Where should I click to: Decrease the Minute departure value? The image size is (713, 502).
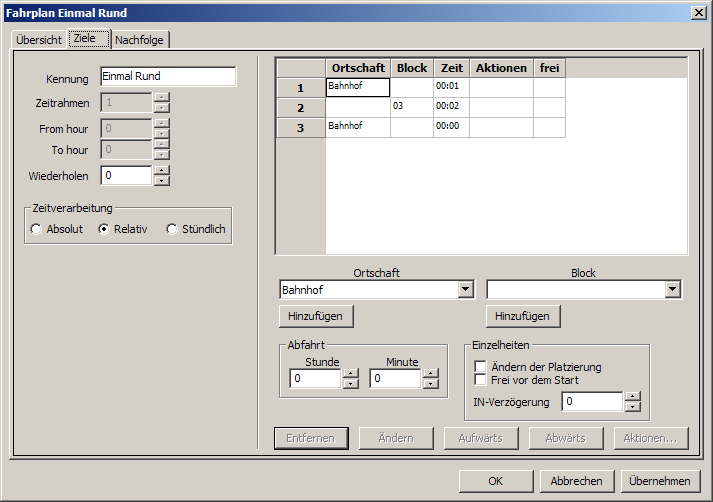430,384
